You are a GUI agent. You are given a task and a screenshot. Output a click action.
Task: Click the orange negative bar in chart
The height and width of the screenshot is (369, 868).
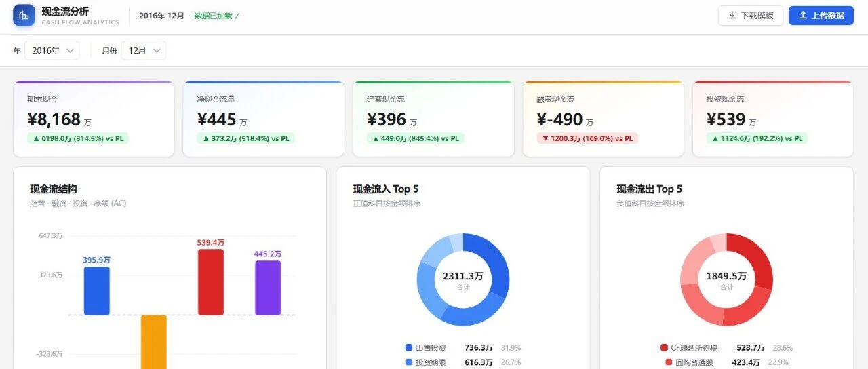click(154, 342)
